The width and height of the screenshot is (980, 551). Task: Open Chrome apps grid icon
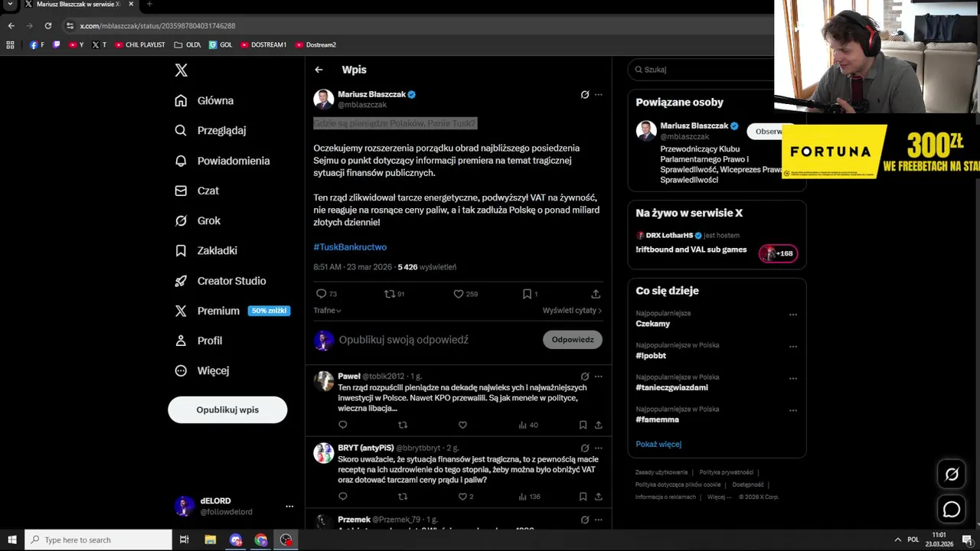[10, 44]
